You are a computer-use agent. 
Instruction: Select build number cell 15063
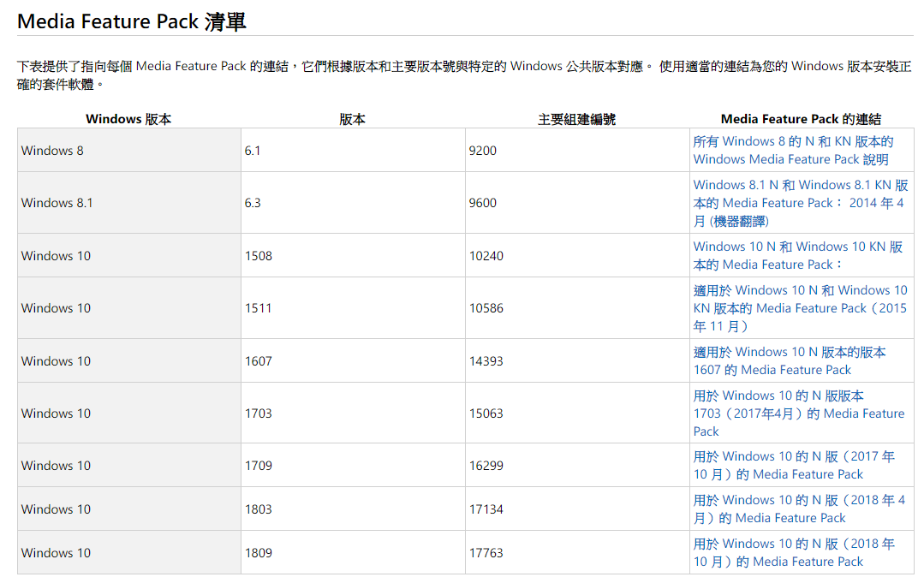coord(577,413)
